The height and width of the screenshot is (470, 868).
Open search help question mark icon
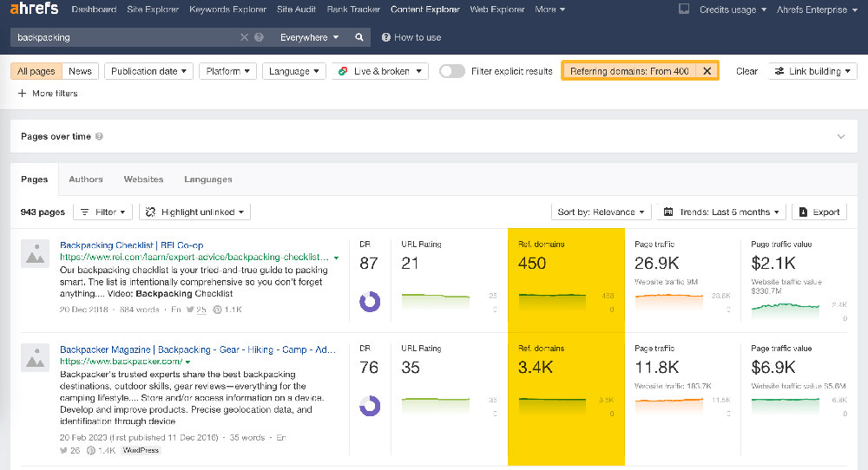tap(259, 37)
